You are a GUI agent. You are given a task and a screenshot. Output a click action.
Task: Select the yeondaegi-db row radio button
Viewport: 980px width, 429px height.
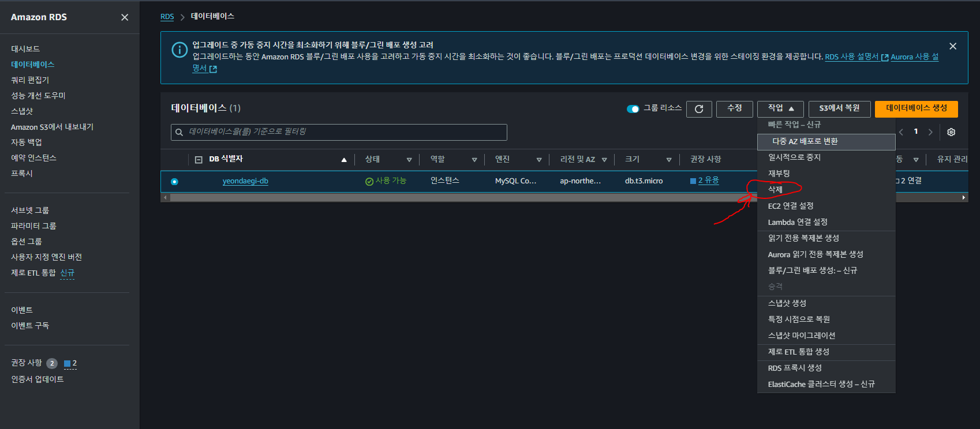click(174, 182)
